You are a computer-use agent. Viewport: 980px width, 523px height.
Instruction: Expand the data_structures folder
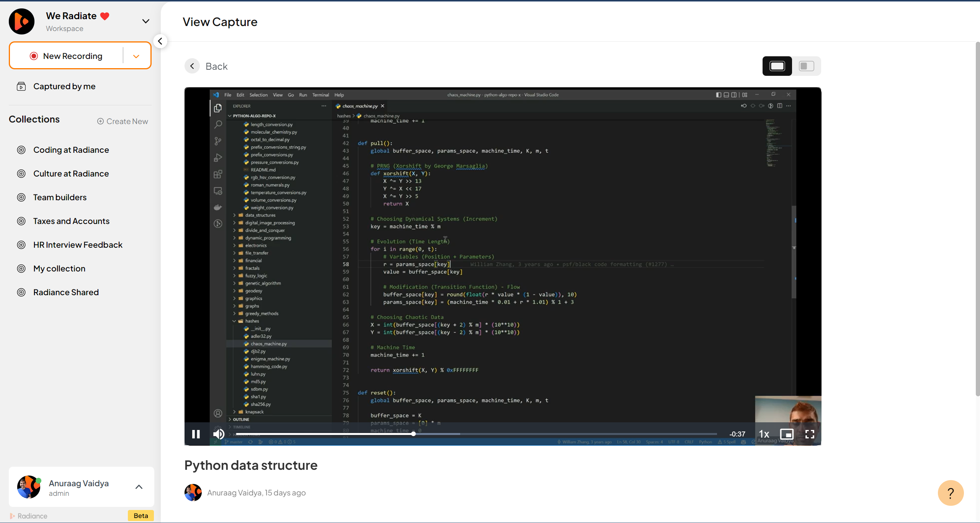(260, 215)
